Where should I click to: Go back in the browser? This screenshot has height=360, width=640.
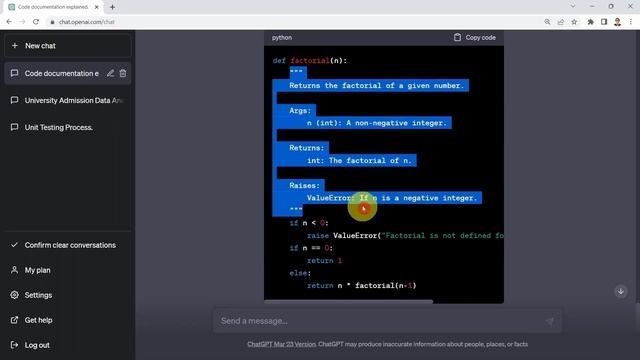[x=9, y=22]
